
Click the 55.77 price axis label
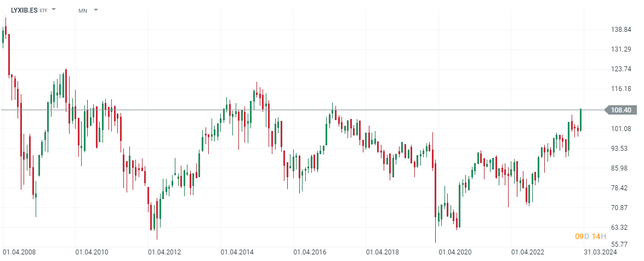[620, 244]
